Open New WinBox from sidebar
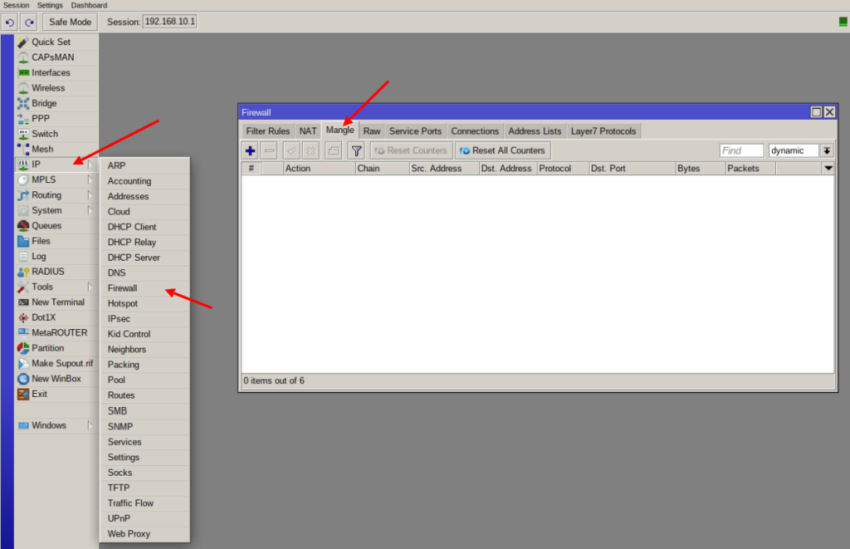The image size is (850, 549). (56, 379)
